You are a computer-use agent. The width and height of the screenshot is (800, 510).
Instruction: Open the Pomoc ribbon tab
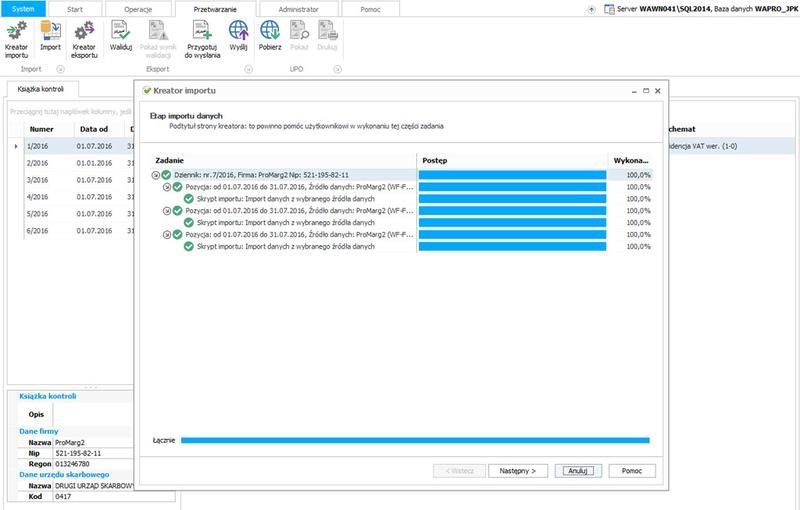click(x=370, y=9)
